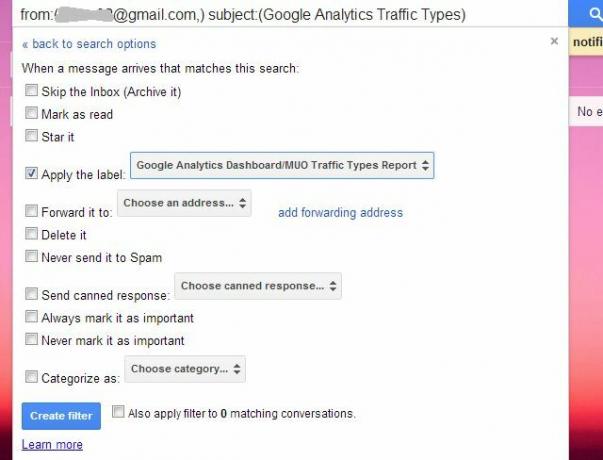This screenshot has height=460, width=603.
Task: Tick the Star it checkbox
Action: (32, 135)
